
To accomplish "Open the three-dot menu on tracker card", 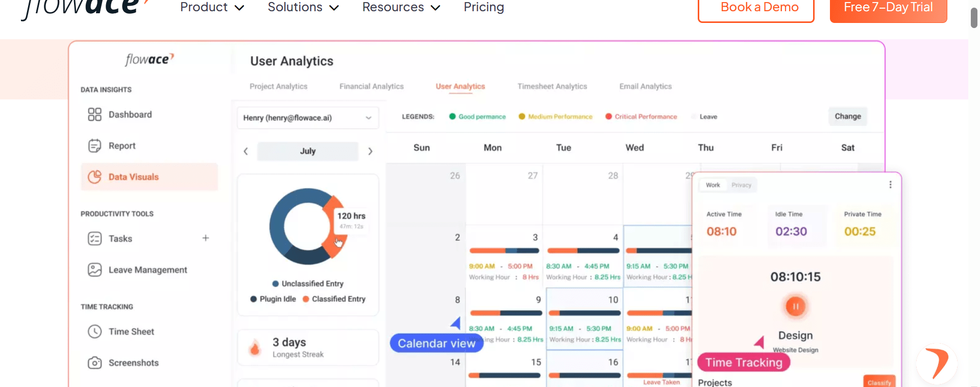I will [x=890, y=185].
